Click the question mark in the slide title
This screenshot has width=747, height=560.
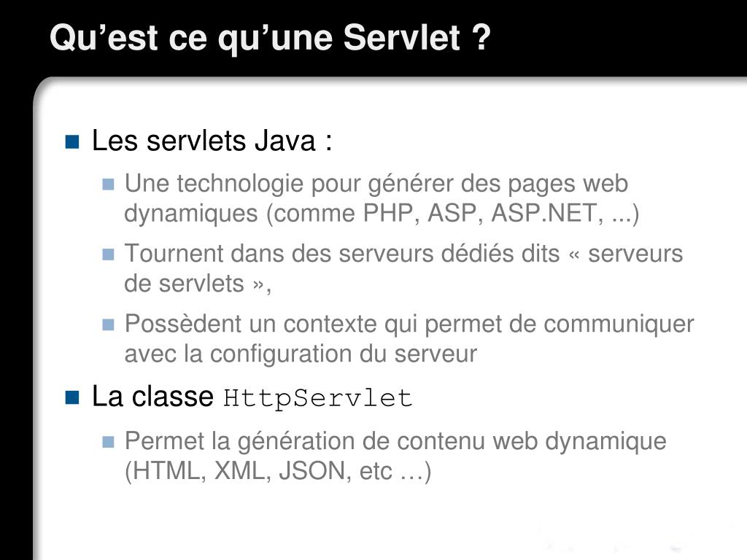click(481, 37)
